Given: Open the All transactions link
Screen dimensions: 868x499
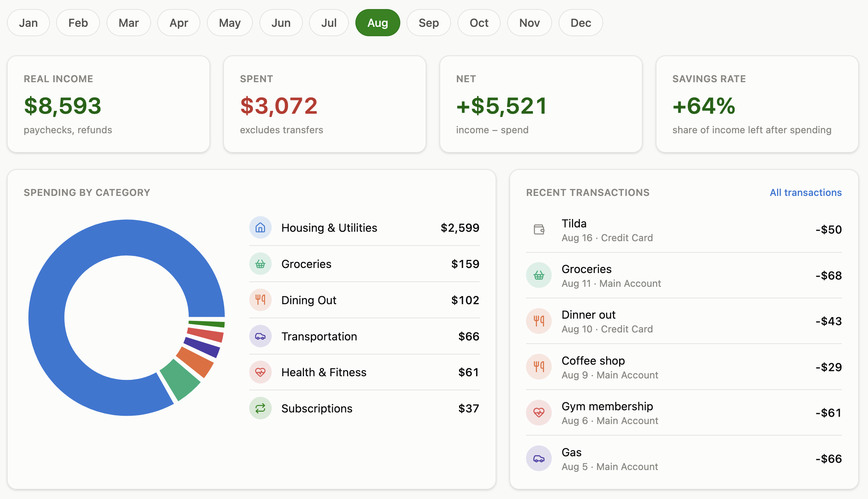Looking at the screenshot, I should pos(806,193).
